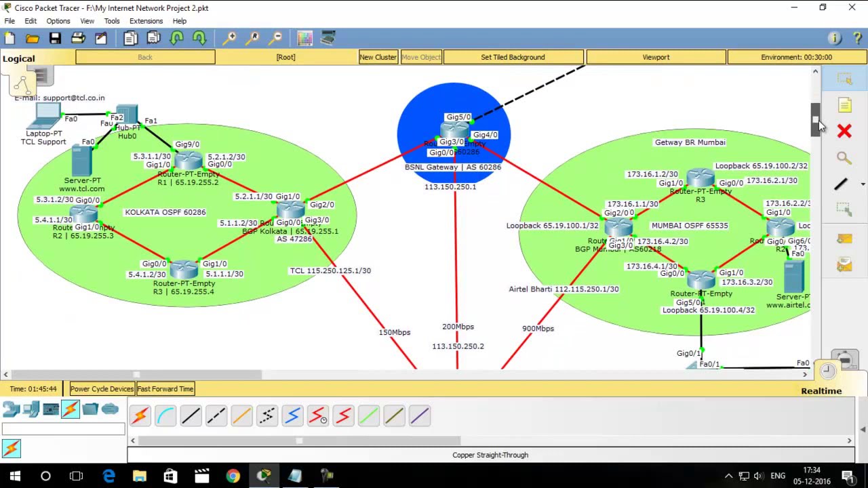Reset zoom with the magnifier R icon
868x488 pixels.
(253, 39)
